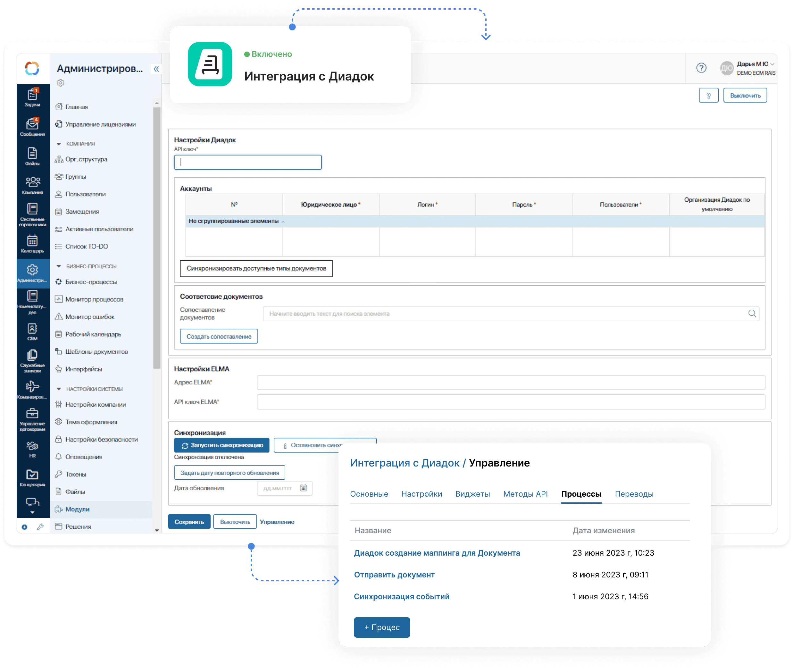Open Chancellery (Канцелярия) sidebar icon
This screenshot has height=672, width=793.
32,478
